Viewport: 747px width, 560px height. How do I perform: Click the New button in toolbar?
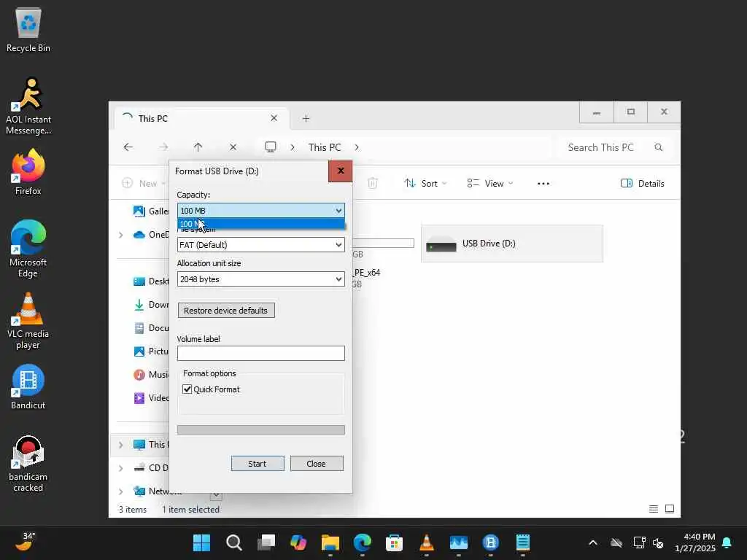pos(143,183)
